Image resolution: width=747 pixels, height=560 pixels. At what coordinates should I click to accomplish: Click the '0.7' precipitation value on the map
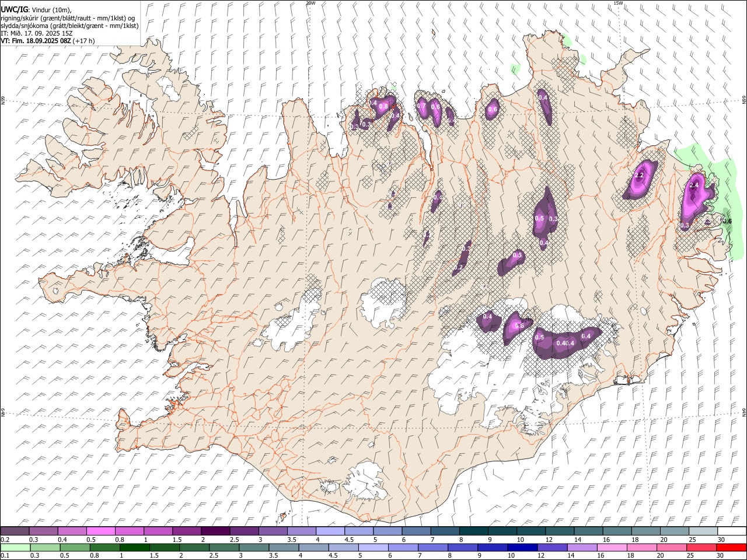tap(422, 107)
